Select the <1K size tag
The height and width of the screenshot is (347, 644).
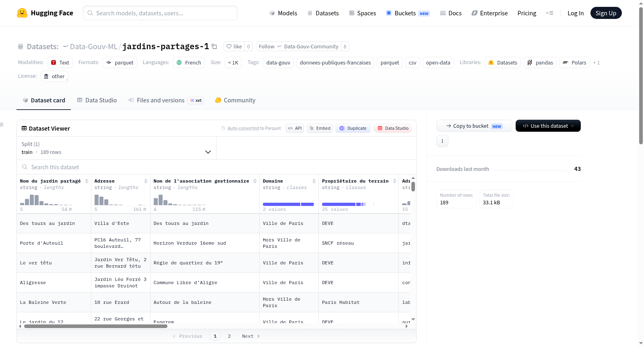233,62
